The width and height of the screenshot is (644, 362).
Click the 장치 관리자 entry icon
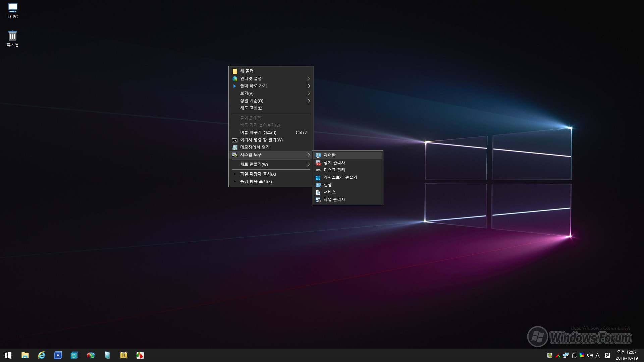[x=318, y=163]
